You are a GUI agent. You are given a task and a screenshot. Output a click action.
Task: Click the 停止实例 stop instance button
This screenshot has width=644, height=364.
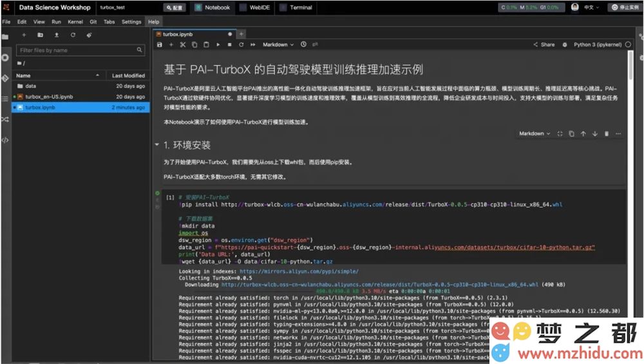(x=625, y=7)
